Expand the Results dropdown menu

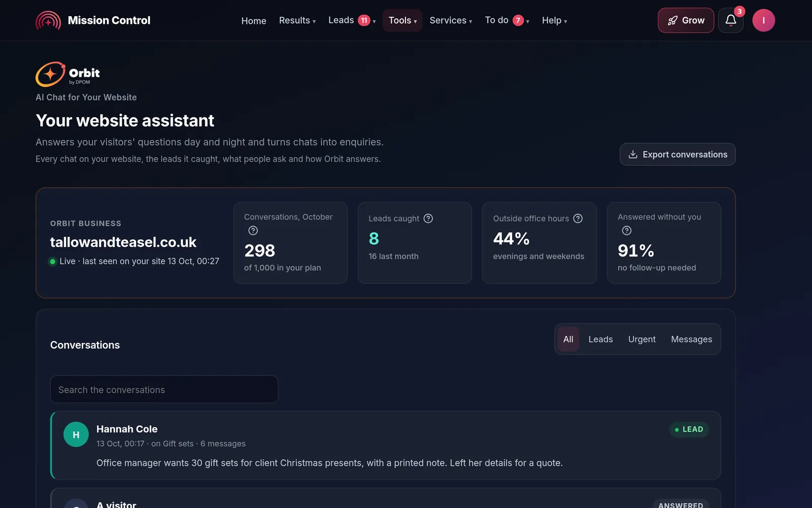[297, 20]
